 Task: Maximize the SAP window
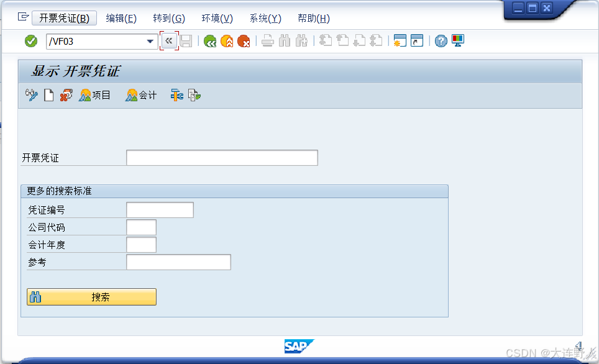[533, 8]
